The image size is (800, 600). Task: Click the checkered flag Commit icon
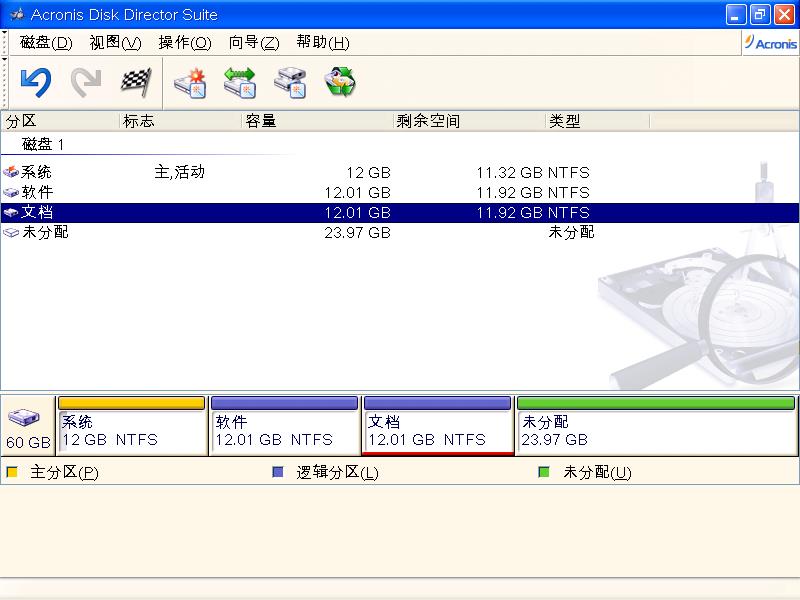(x=136, y=82)
